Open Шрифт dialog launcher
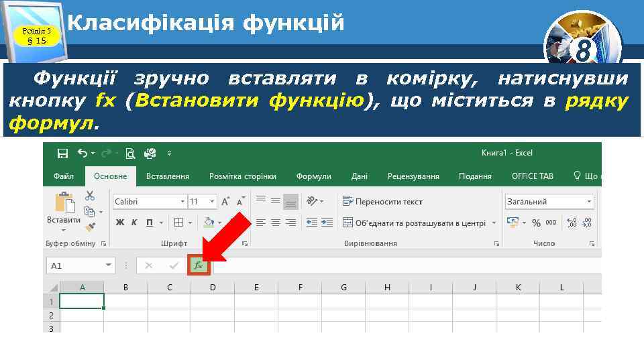Viewport: 644px width, 362px height. [245, 244]
